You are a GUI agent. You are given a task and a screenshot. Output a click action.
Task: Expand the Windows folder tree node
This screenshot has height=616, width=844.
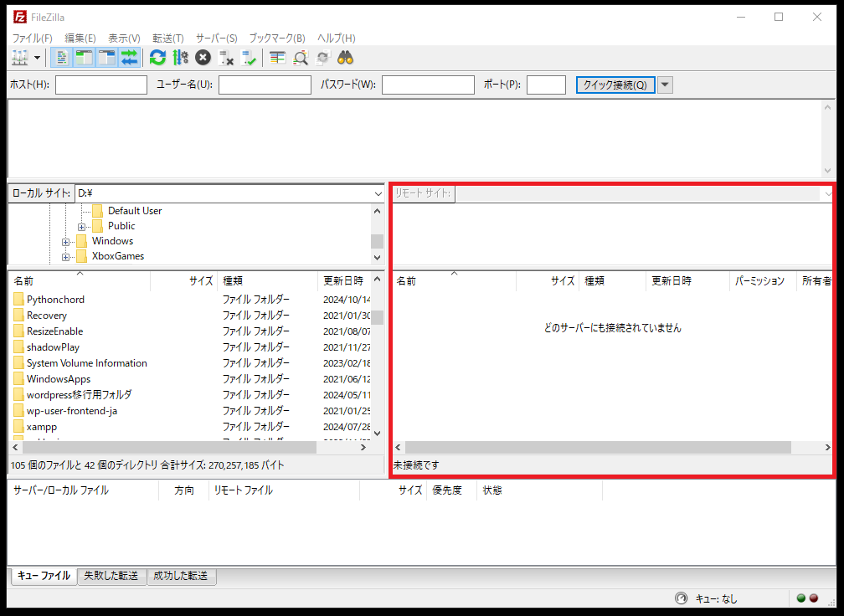(x=65, y=242)
